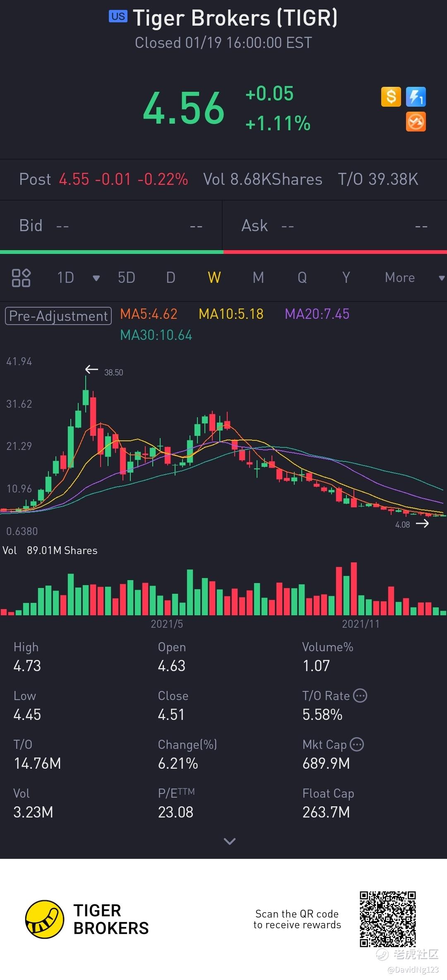Expand the 1D interval dropdown arrow
The width and height of the screenshot is (447, 980).
(x=96, y=278)
